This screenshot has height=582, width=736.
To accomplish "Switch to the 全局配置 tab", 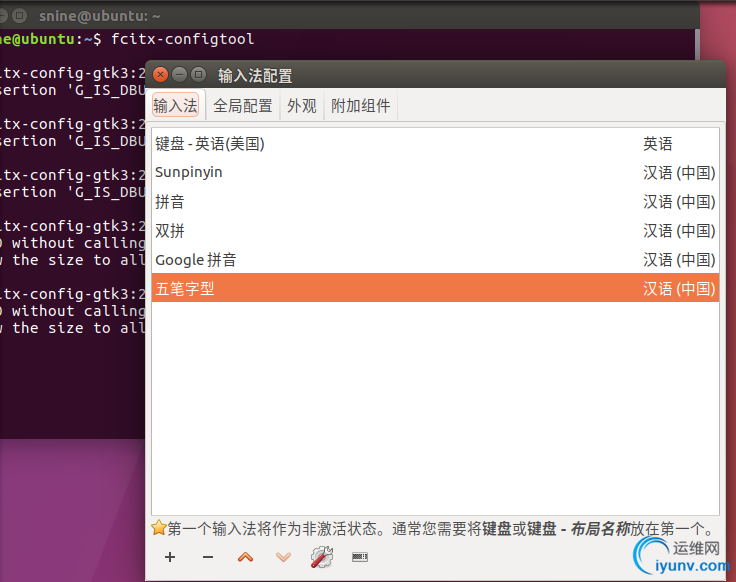I will tap(243, 106).
